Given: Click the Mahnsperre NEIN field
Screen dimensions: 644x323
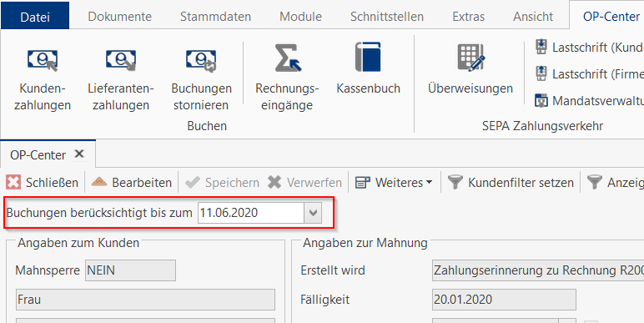Looking at the screenshot, I should pos(130,270).
